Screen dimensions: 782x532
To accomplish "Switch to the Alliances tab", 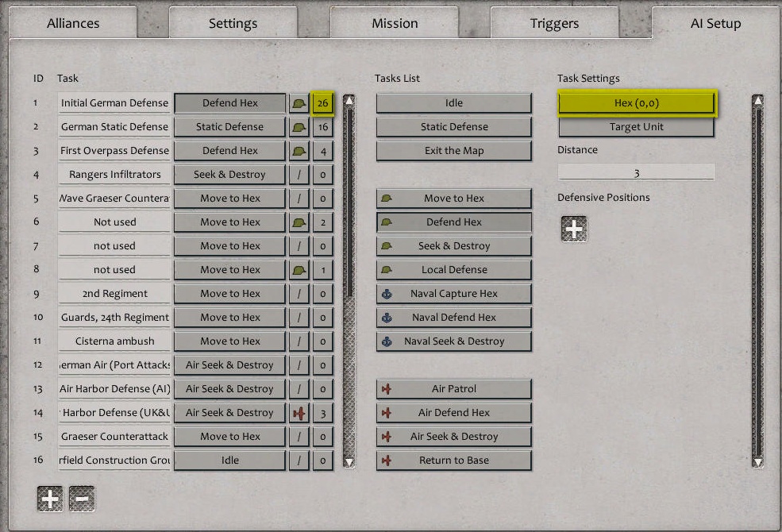I will click(x=73, y=23).
